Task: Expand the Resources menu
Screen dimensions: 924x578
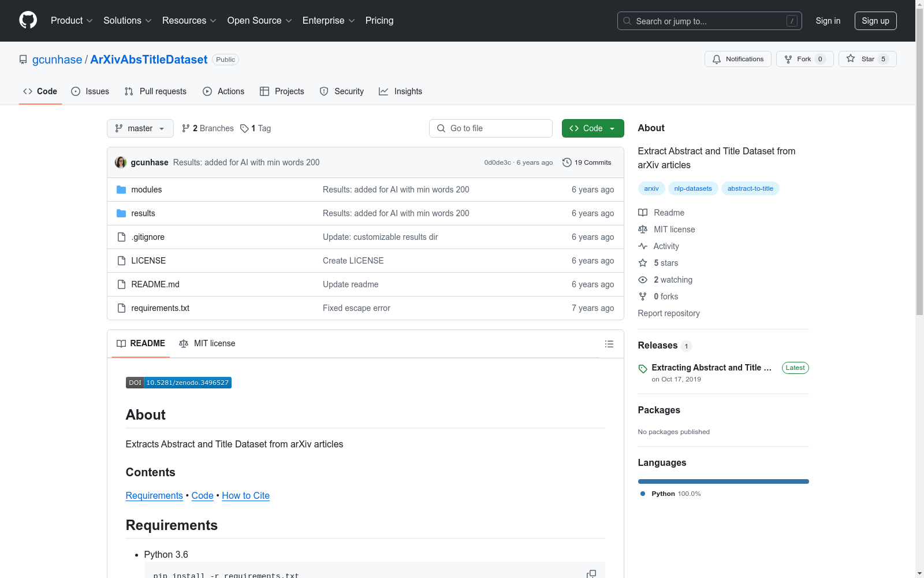Action: tap(189, 21)
